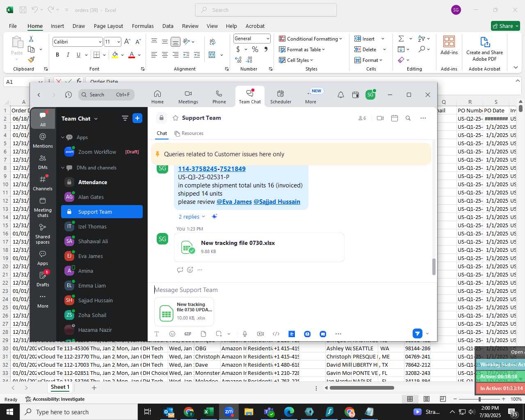Expand Conditional Formatting dropdown
This screenshot has height=420, width=525.
(310, 39)
